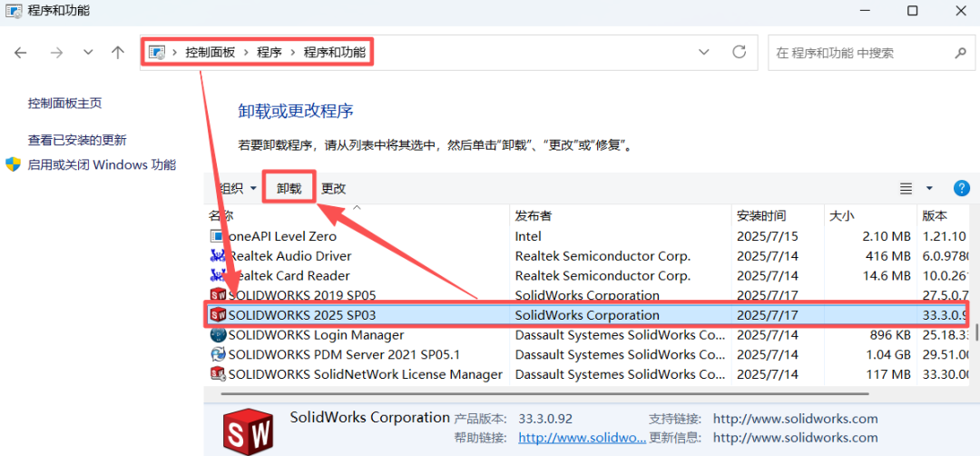Click SolidNetWork License Manager program icon
980x456 pixels.
(x=218, y=374)
